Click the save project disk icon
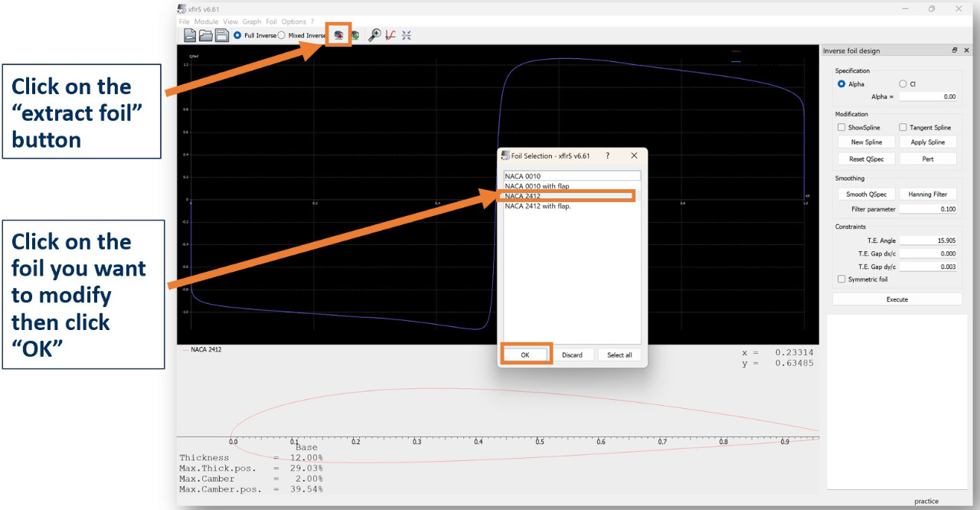The width and height of the screenshot is (980, 510). [x=221, y=35]
